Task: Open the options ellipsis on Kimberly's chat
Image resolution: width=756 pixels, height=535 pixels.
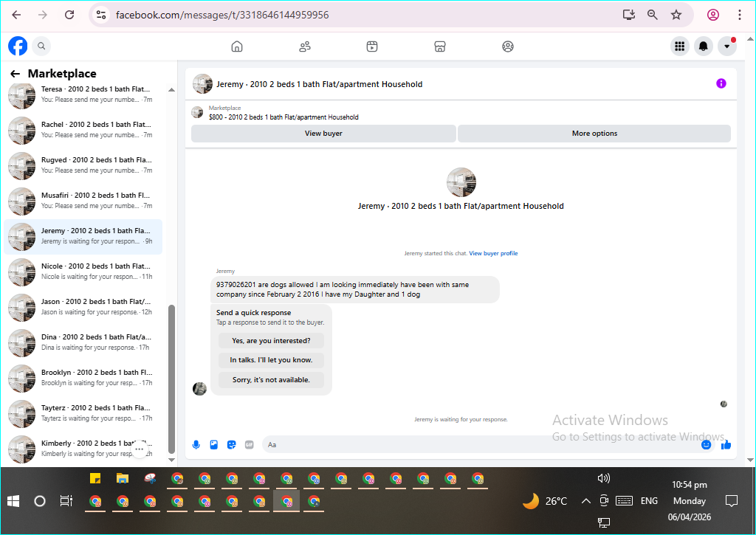Action: 140,449
